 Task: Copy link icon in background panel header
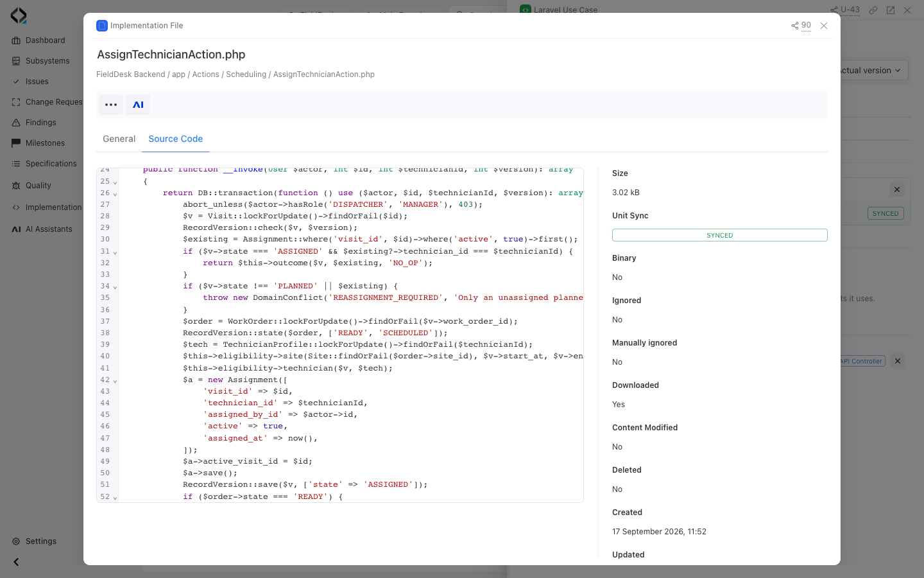[873, 10]
